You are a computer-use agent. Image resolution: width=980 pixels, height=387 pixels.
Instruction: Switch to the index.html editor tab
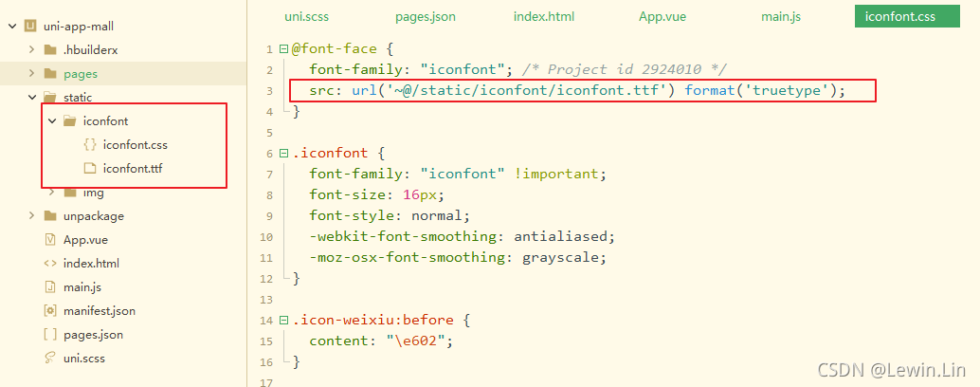544,17
